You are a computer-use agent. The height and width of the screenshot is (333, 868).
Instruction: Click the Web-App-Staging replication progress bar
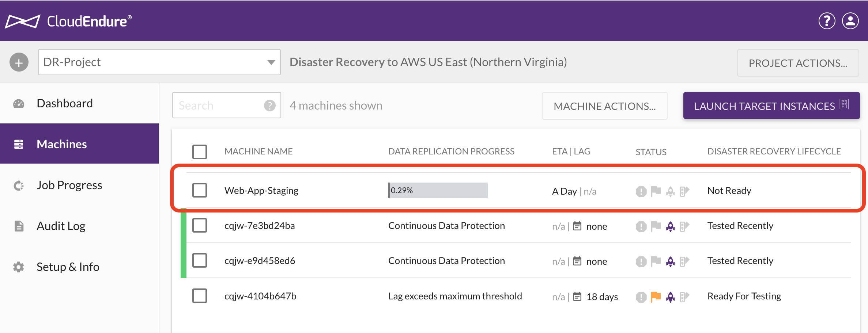(438, 190)
